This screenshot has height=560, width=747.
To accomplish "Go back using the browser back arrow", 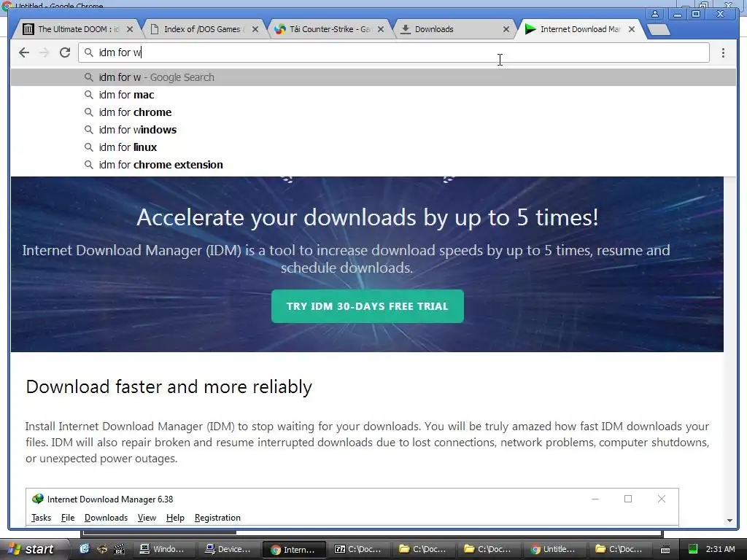I will tap(24, 52).
